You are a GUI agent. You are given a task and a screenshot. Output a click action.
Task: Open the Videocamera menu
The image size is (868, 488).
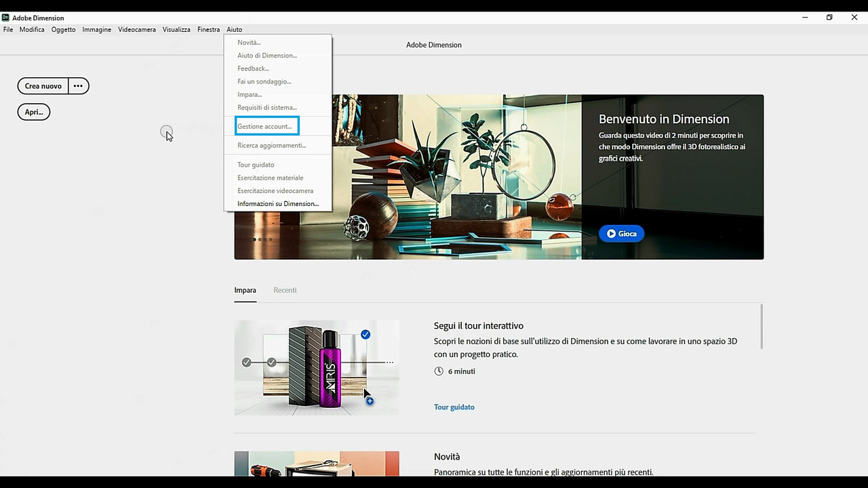[x=137, y=30]
